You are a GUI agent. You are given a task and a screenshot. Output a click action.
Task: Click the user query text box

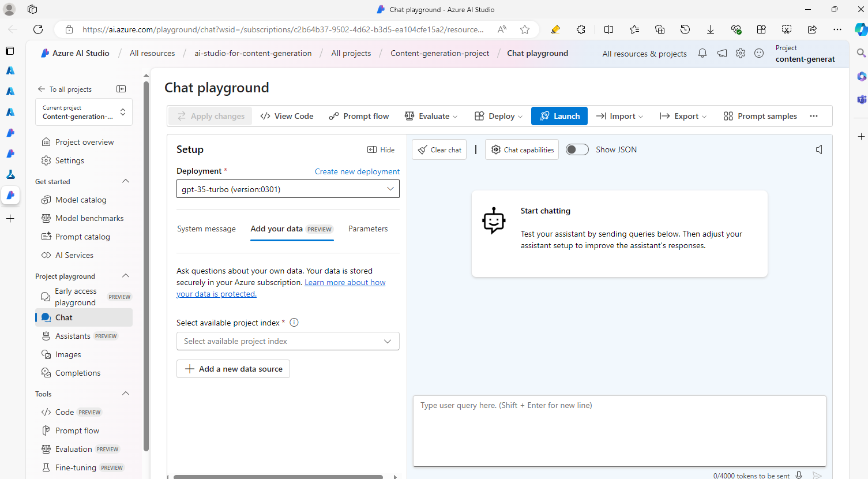pyautogui.click(x=619, y=431)
